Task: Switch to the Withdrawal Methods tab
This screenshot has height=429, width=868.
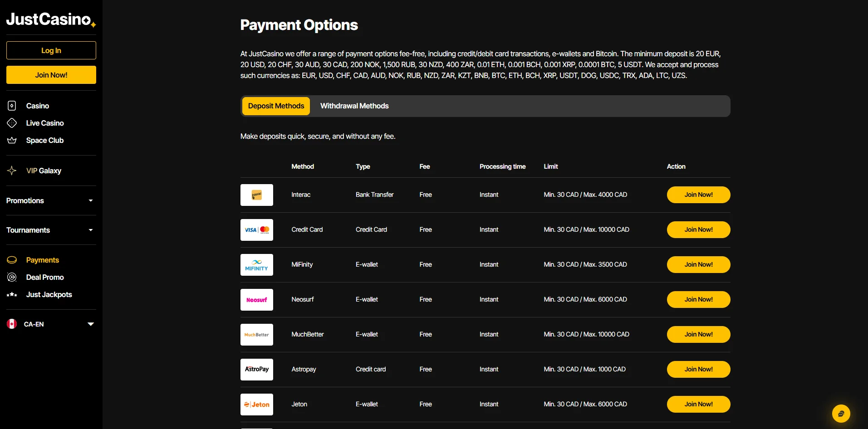Action: point(354,106)
